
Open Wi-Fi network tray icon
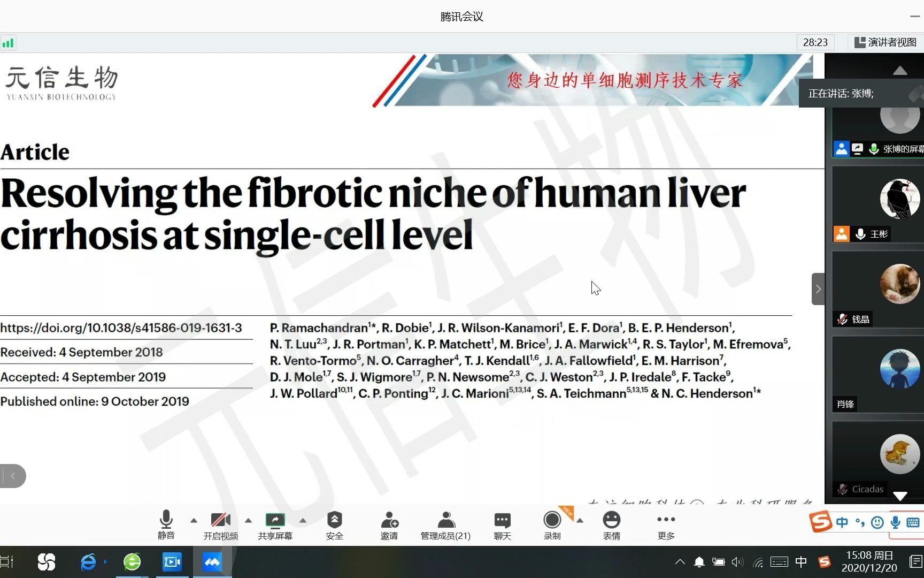point(758,562)
